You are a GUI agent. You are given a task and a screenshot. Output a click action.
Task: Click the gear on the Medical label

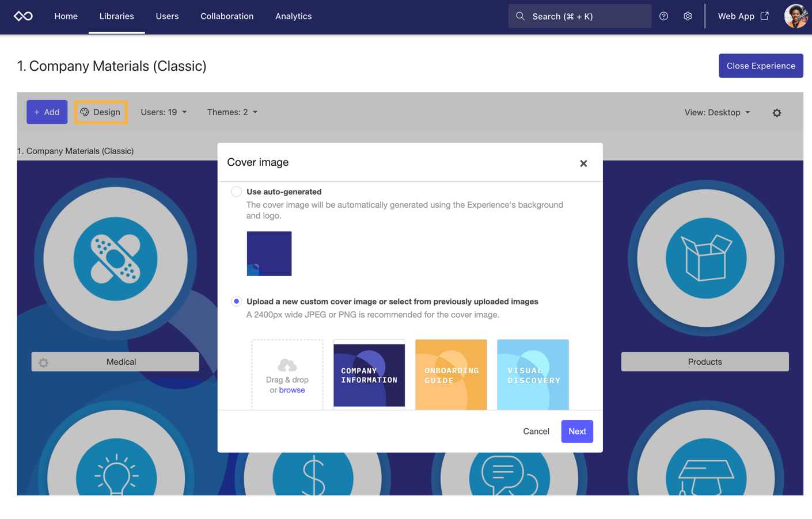click(x=43, y=362)
